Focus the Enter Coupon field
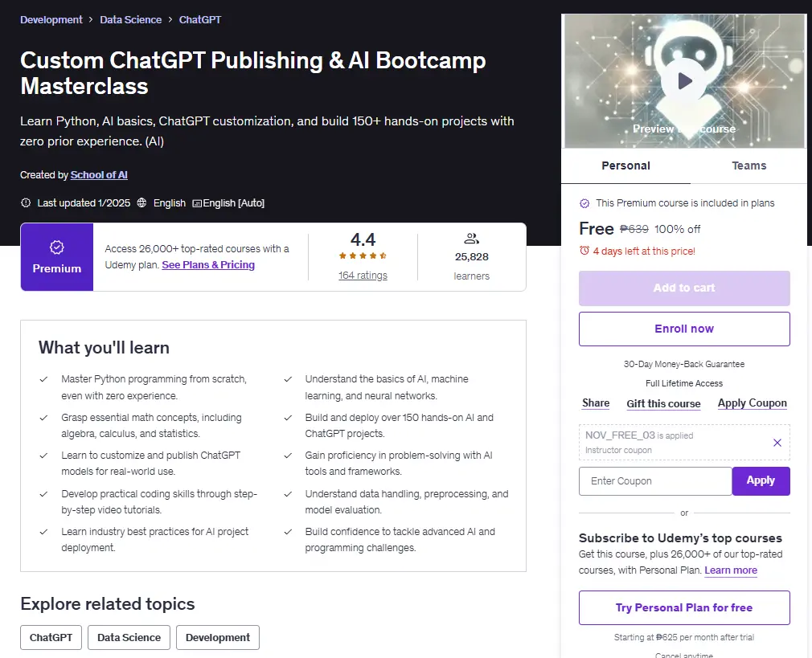Image resolution: width=812 pixels, height=658 pixels. pyautogui.click(x=655, y=481)
